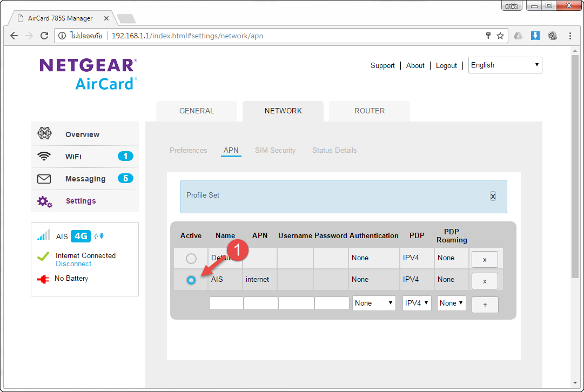Switch to the GENERAL tab
The width and height of the screenshot is (584, 392).
[197, 111]
